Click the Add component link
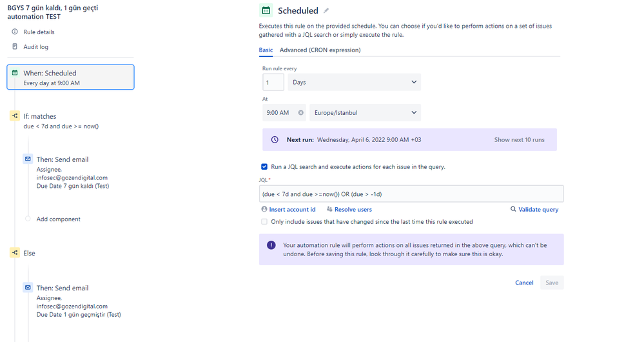 pos(58,219)
